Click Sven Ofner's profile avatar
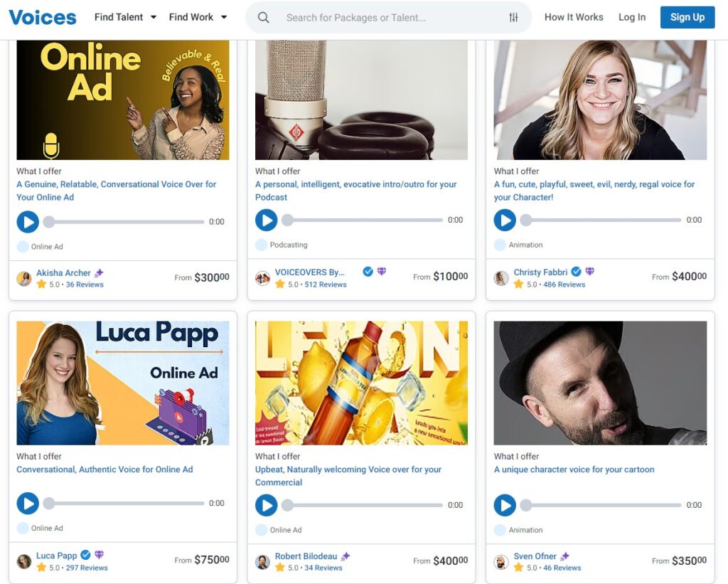 click(501, 562)
